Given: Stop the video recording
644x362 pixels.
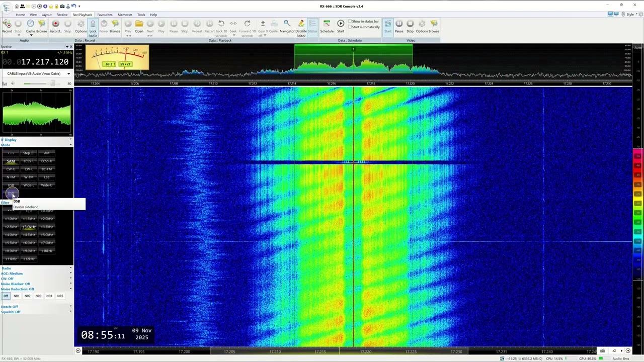Looking at the screenshot, I should 410,26.
